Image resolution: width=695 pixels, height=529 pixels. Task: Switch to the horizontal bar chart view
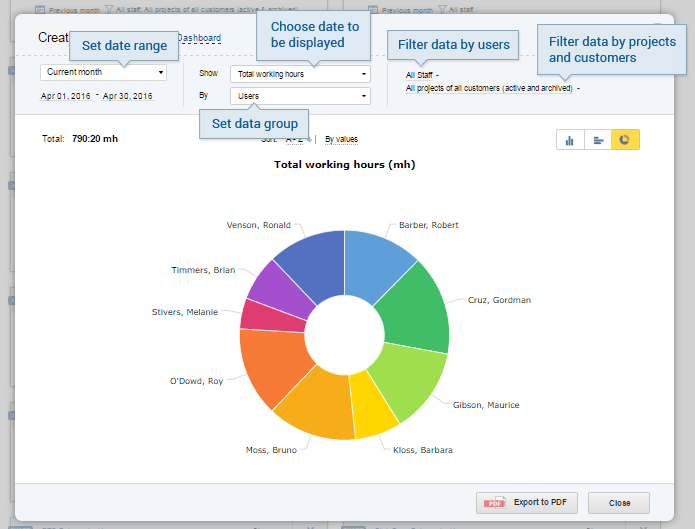(x=598, y=140)
